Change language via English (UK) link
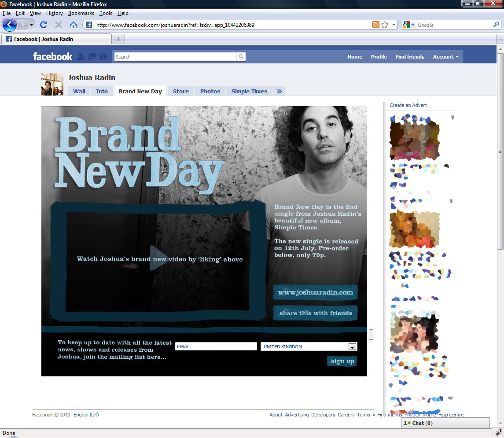This screenshot has width=504, height=438. (x=86, y=415)
